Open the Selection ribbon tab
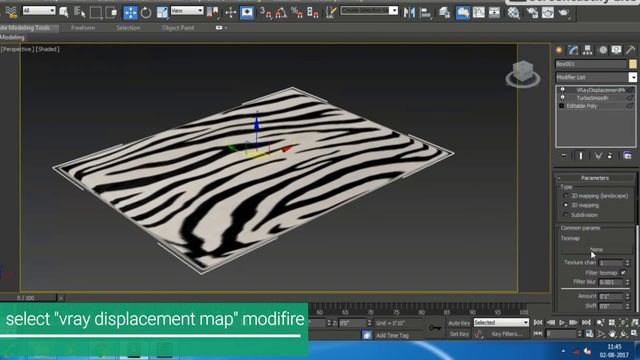 tap(128, 28)
